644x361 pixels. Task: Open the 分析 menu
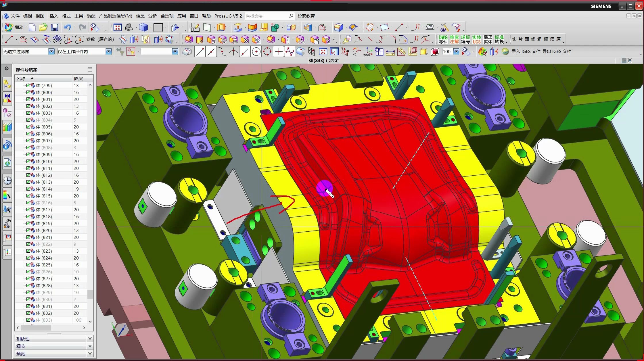[152, 16]
